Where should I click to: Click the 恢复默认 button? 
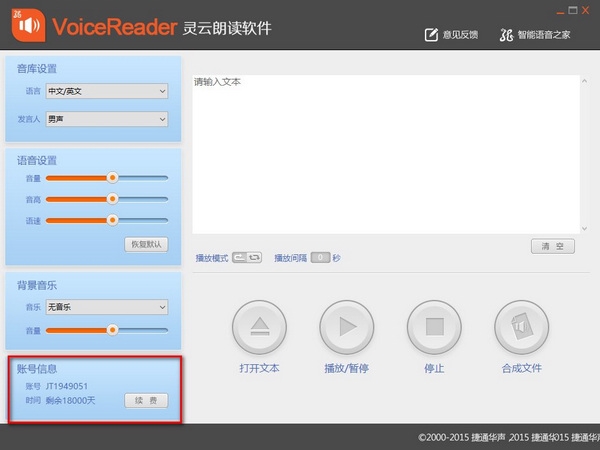(x=146, y=244)
